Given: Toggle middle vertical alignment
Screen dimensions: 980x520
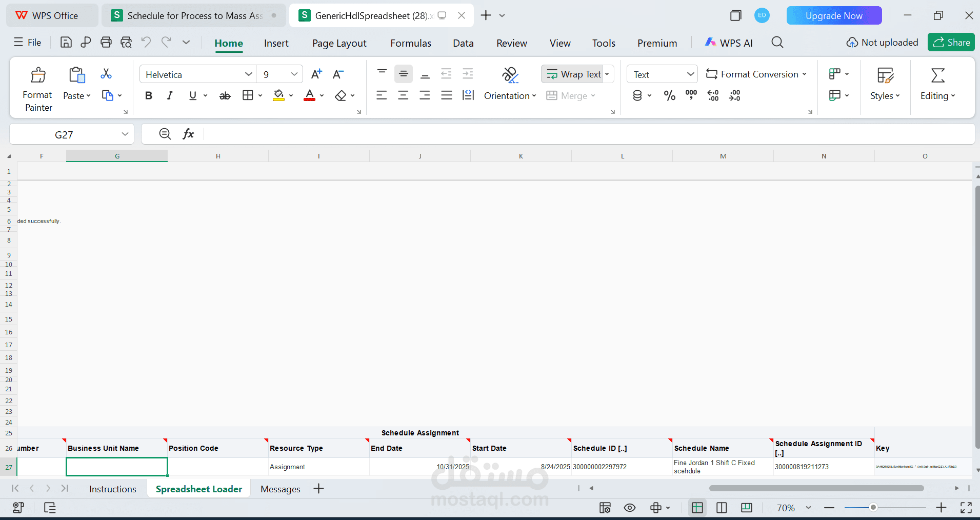Looking at the screenshot, I should tap(404, 74).
